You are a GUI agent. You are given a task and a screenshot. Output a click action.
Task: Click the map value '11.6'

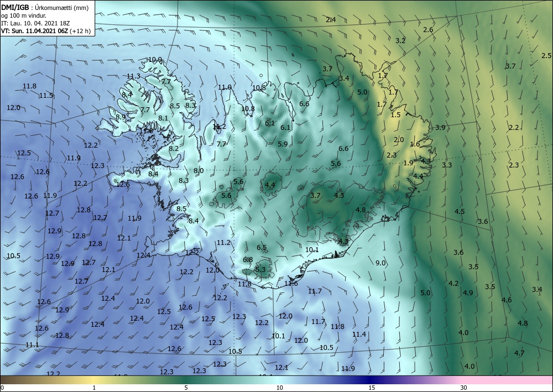click(291, 284)
